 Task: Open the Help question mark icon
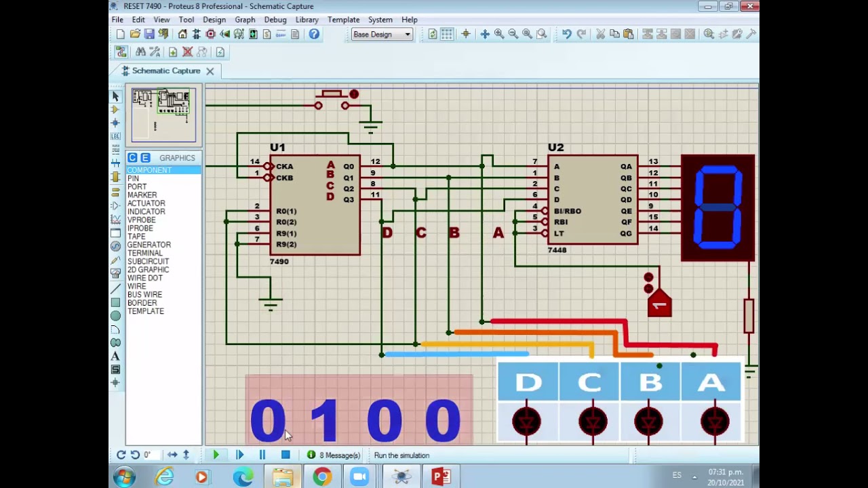coord(314,34)
